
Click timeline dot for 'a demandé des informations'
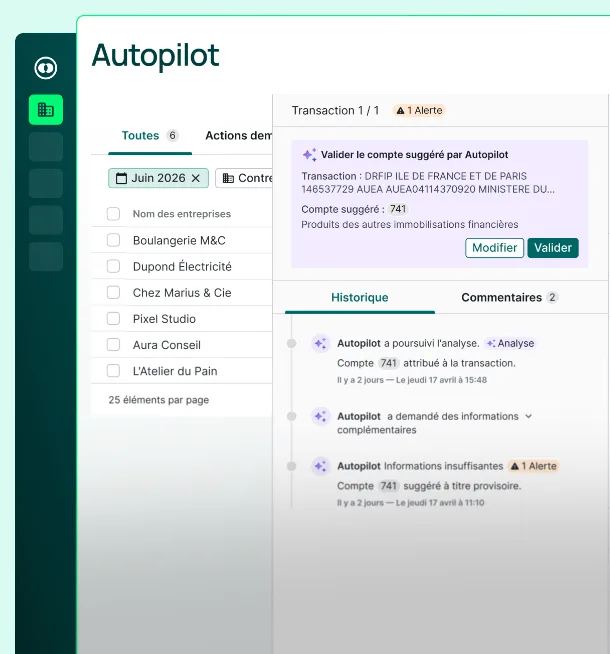click(x=291, y=416)
